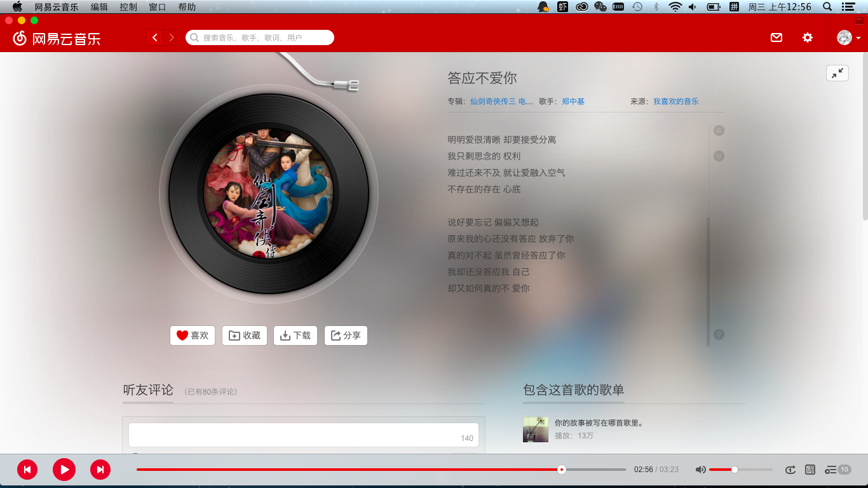Viewport: 868px width, 488px height.
Task: Open source link 我喜欢的音乐
Action: tap(676, 101)
